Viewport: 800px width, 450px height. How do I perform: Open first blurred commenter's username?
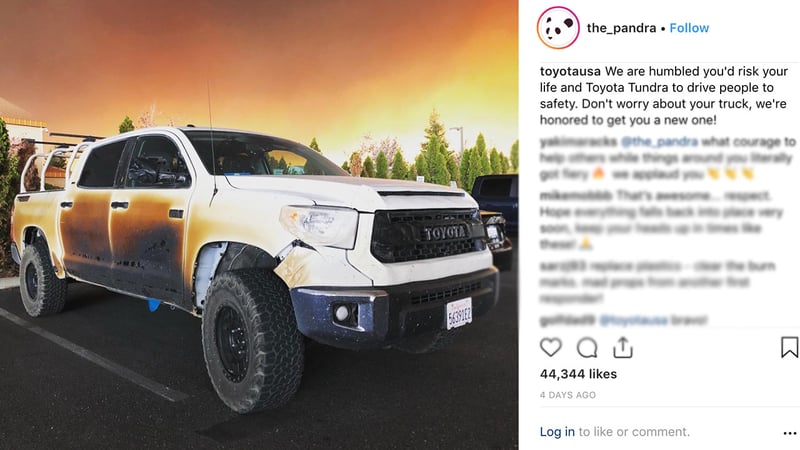coord(578,141)
